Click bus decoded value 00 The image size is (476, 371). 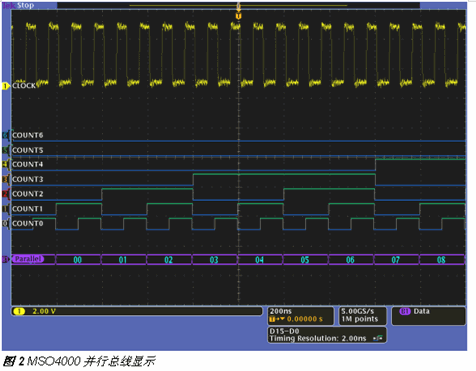point(78,260)
